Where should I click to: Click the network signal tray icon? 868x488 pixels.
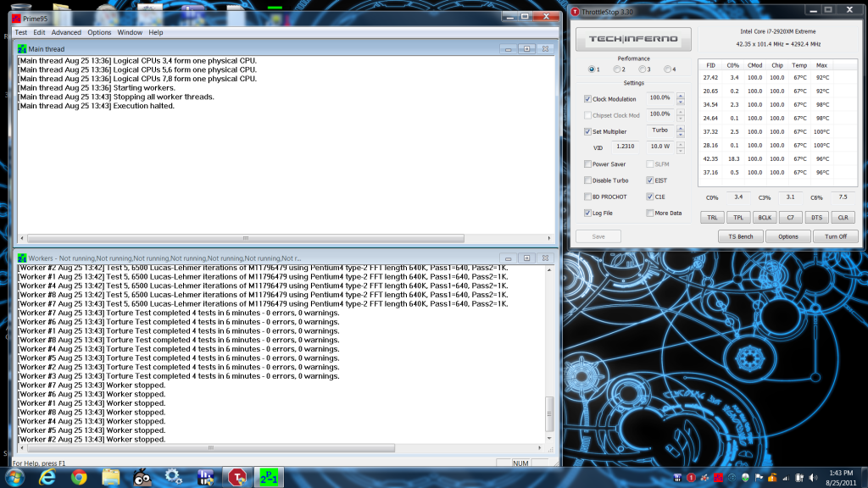tap(786, 478)
